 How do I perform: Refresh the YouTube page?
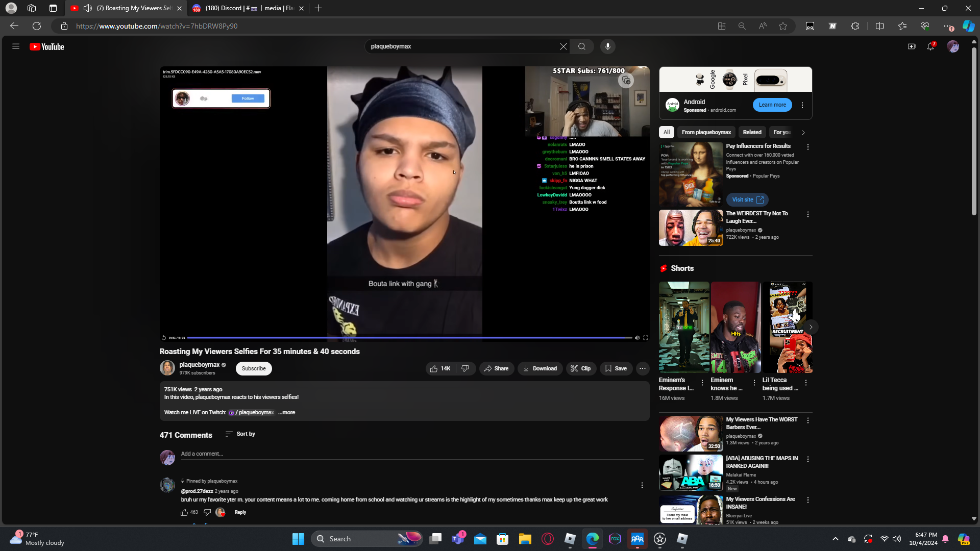click(37, 26)
